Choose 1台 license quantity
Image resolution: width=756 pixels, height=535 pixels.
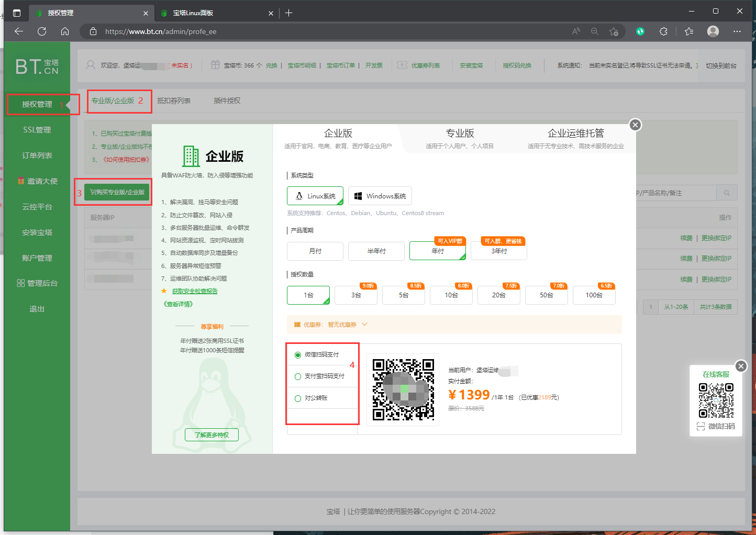[x=308, y=295]
